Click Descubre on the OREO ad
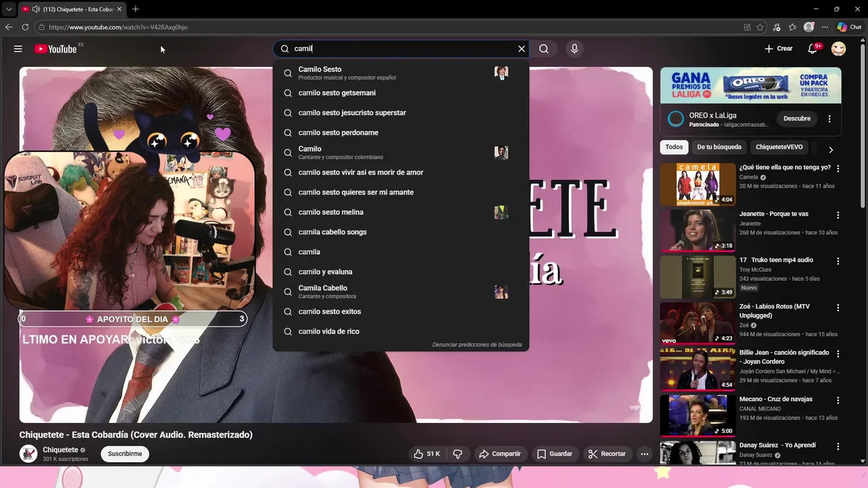 797,119
